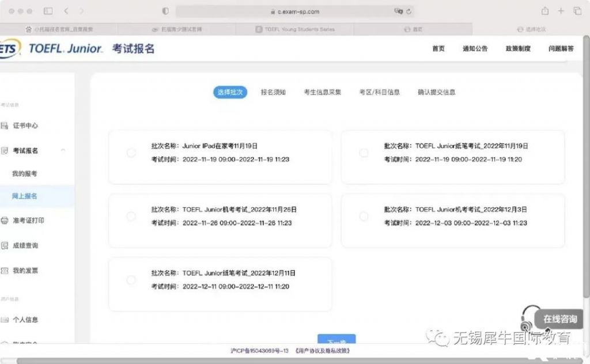Open 证书中心 in sidebar
Viewport: 590px width, 364px height.
coord(25,126)
